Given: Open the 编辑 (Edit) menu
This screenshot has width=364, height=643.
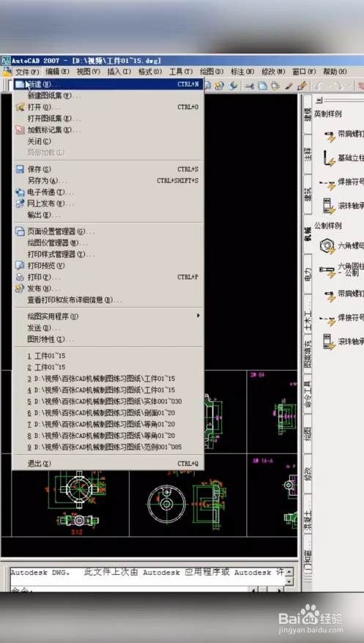Looking at the screenshot, I should pos(57,71).
